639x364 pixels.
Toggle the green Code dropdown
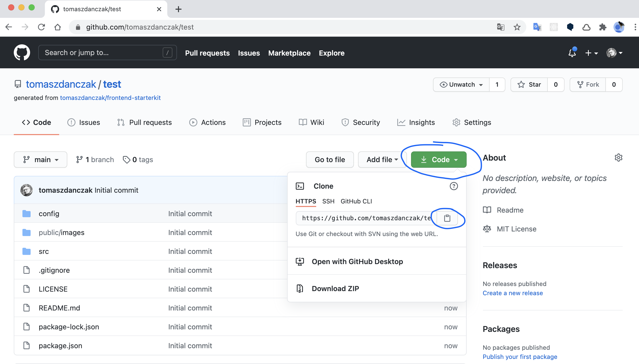[x=439, y=160]
